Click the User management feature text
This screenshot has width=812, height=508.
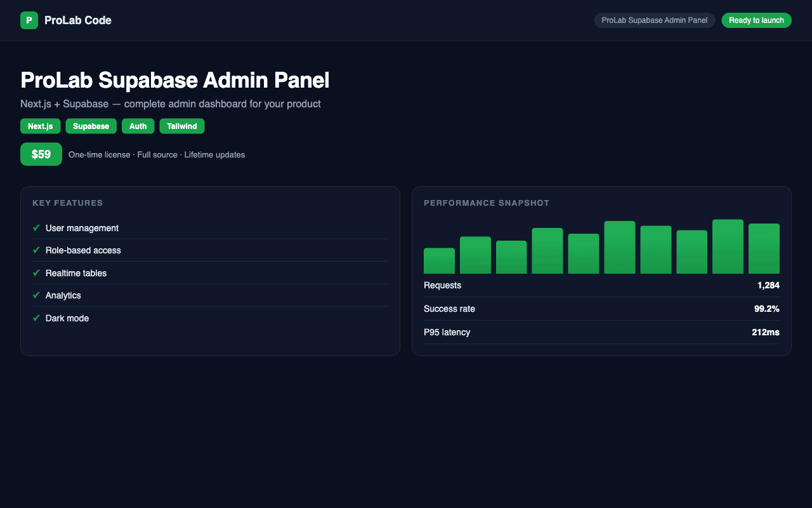(x=82, y=228)
